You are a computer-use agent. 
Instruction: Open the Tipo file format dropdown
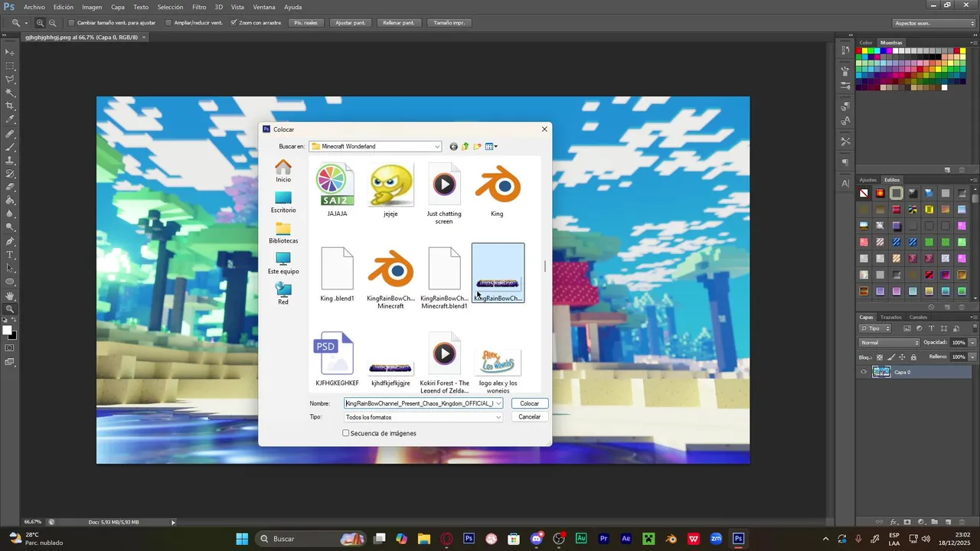[x=423, y=417]
